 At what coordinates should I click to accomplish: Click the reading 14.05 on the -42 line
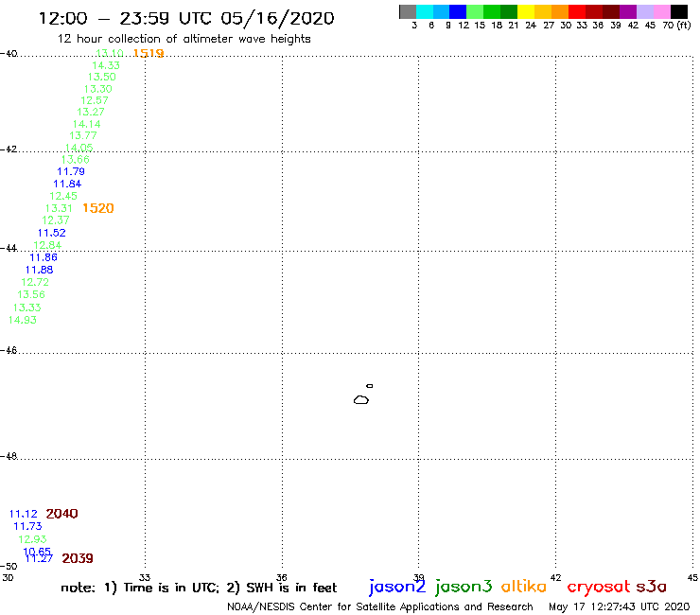coord(79,148)
